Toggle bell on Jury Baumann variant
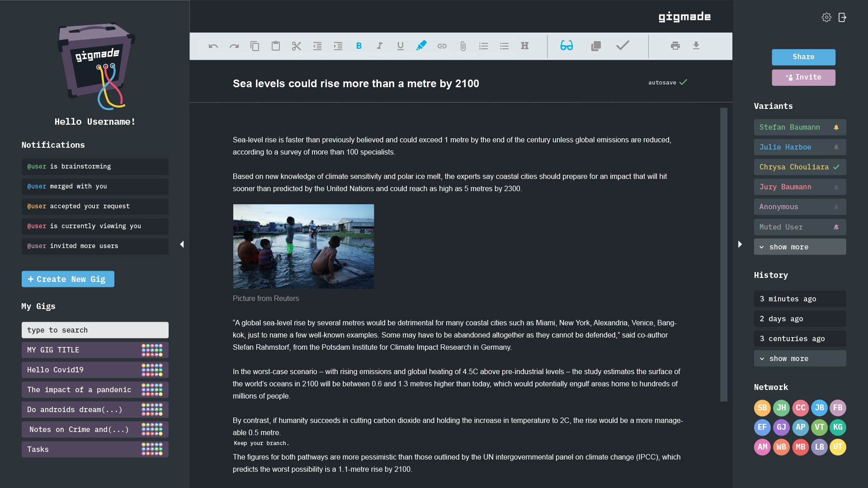868x488 pixels. click(x=836, y=187)
